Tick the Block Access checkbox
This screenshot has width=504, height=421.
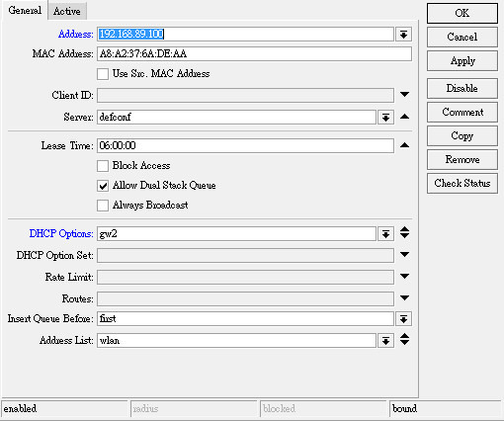pos(103,166)
